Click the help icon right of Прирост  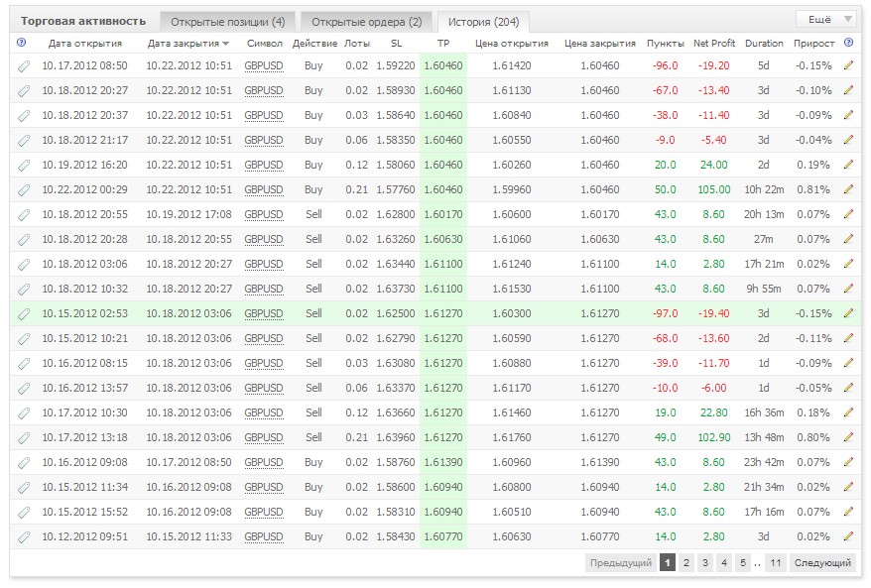point(848,43)
